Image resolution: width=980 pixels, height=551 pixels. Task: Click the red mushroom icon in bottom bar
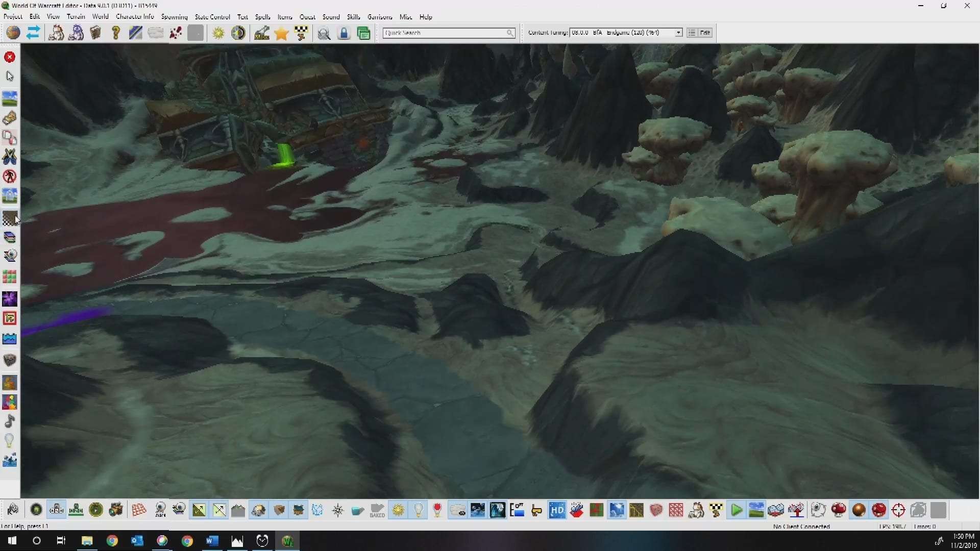click(838, 510)
